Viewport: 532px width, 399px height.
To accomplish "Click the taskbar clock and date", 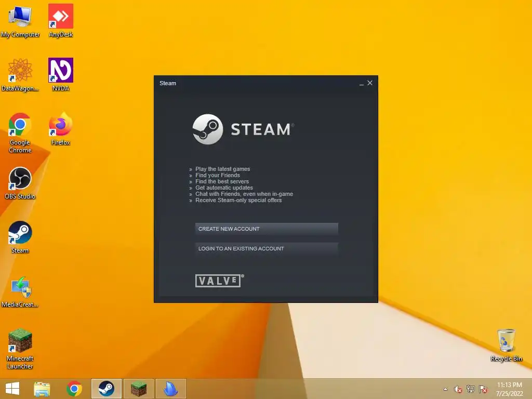I will pos(510,389).
